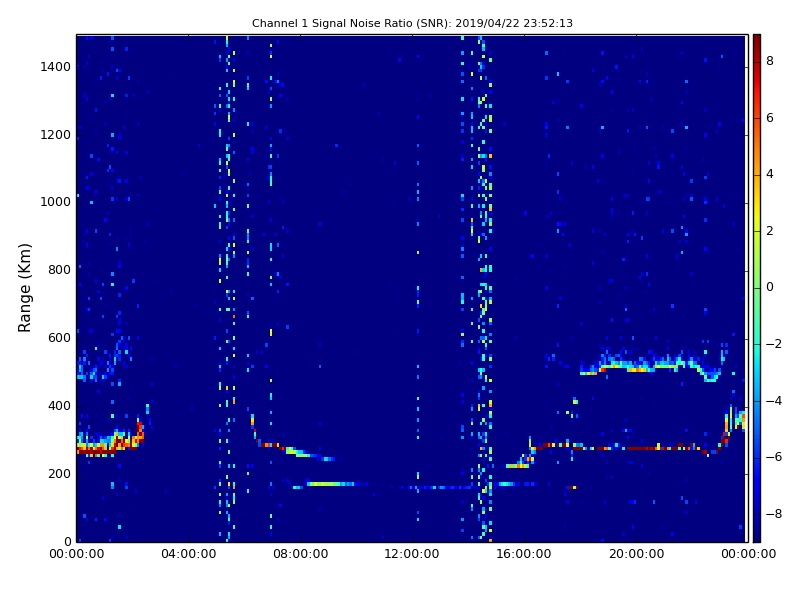Viewport: 800px width, 600px height.
Task: Click the 1400 range tick label
Action: pyautogui.click(x=55, y=67)
